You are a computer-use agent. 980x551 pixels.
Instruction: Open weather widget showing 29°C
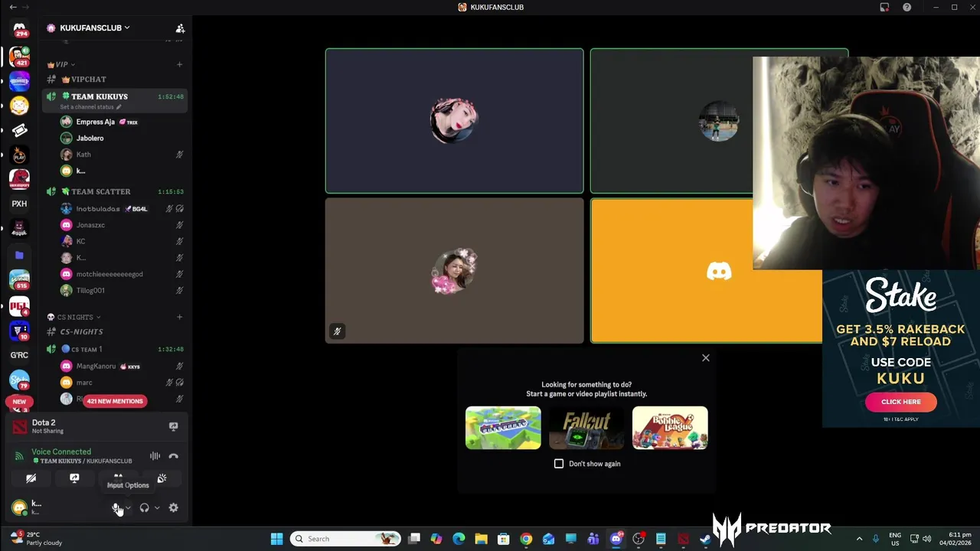34,539
